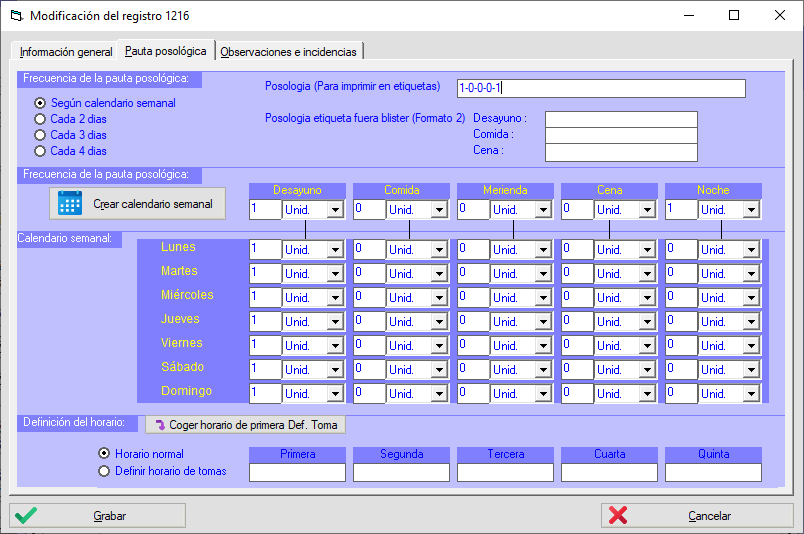Click the Primera schedule time field

pyautogui.click(x=297, y=472)
